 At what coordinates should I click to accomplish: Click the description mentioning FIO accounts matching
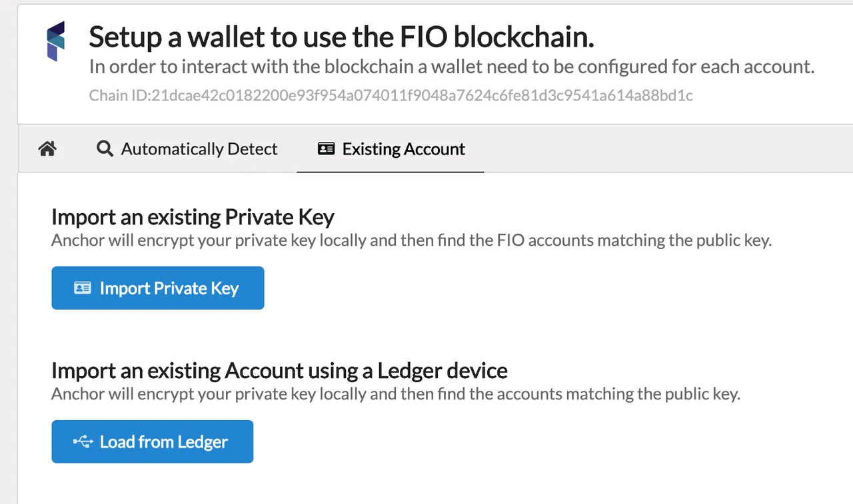tap(411, 240)
